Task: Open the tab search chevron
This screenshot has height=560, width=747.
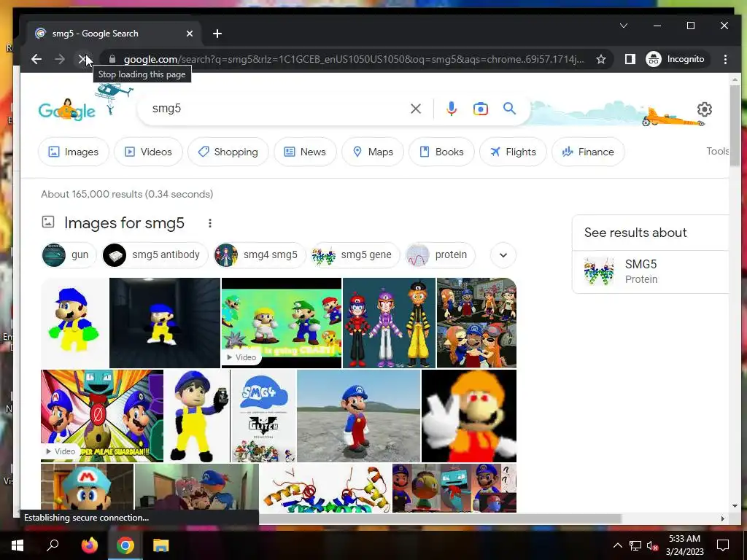Action: click(623, 26)
